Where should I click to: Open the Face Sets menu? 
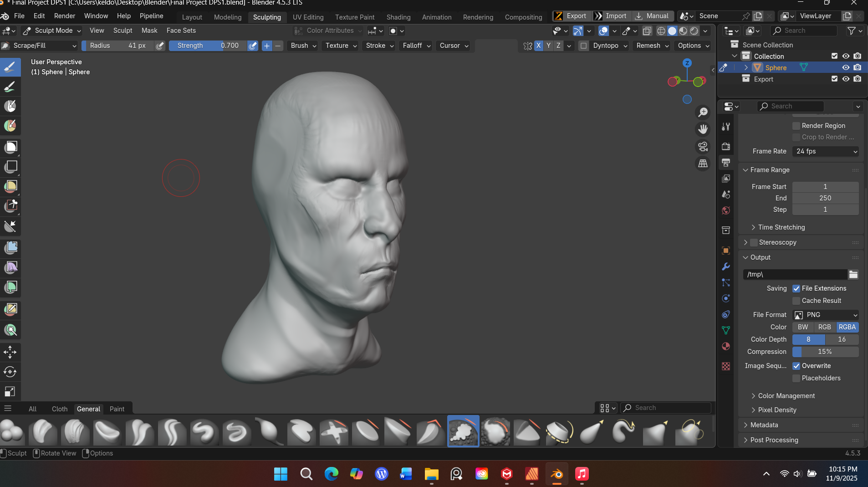(181, 31)
